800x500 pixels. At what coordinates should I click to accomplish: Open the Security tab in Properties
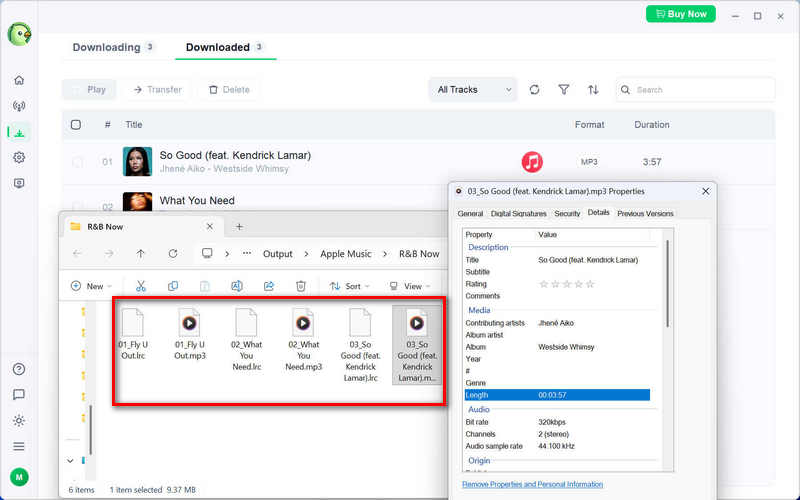point(567,214)
